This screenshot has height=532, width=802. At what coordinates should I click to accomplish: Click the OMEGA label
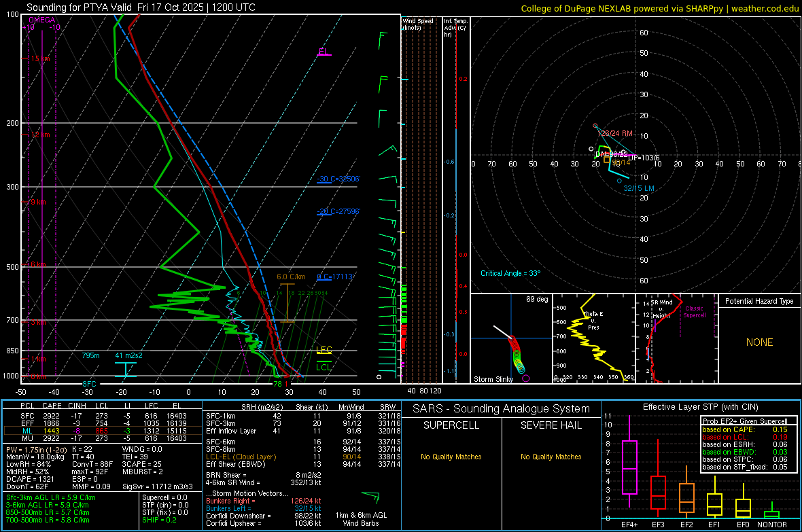point(41,20)
